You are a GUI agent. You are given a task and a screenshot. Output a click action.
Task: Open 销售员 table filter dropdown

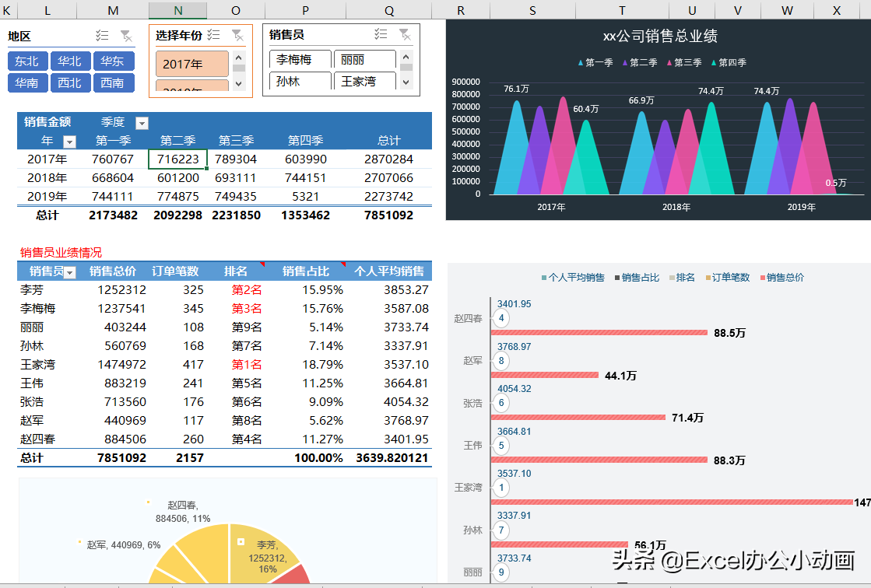[70, 272]
